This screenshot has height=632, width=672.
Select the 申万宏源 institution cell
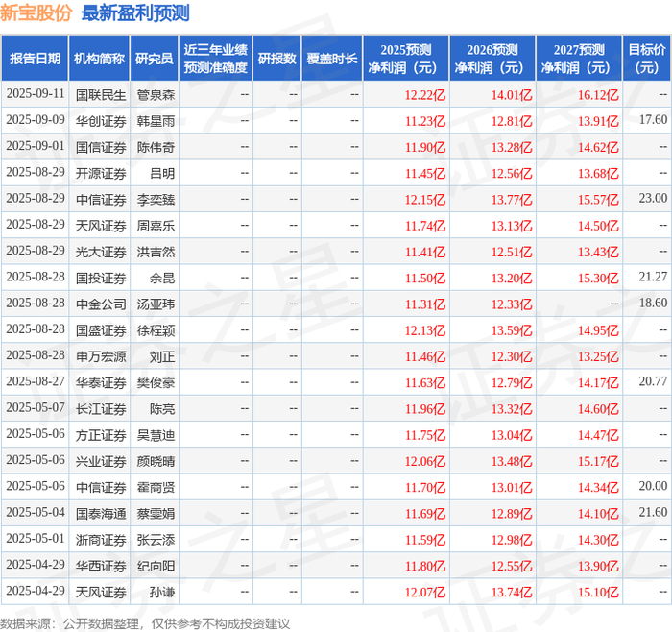101,356
